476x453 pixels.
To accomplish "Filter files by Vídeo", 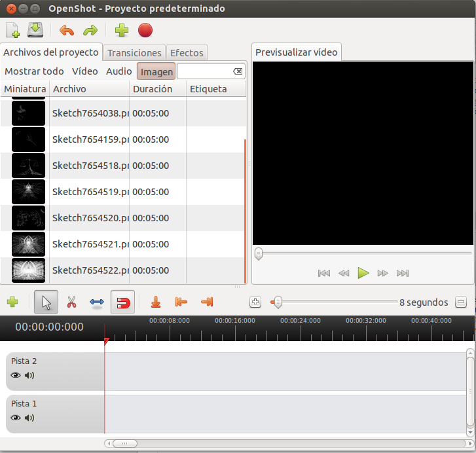I will 84,71.
